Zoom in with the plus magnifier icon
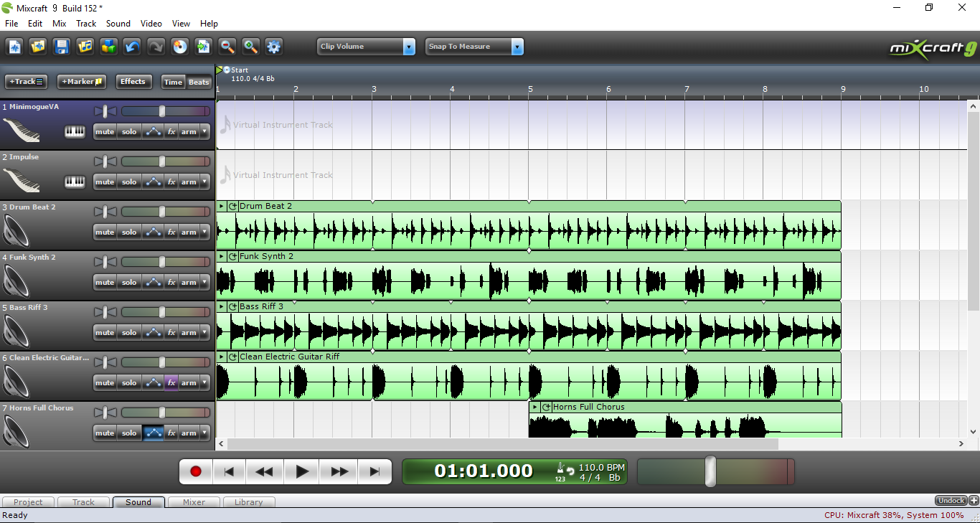Viewport: 980px width, 523px height. tap(250, 47)
